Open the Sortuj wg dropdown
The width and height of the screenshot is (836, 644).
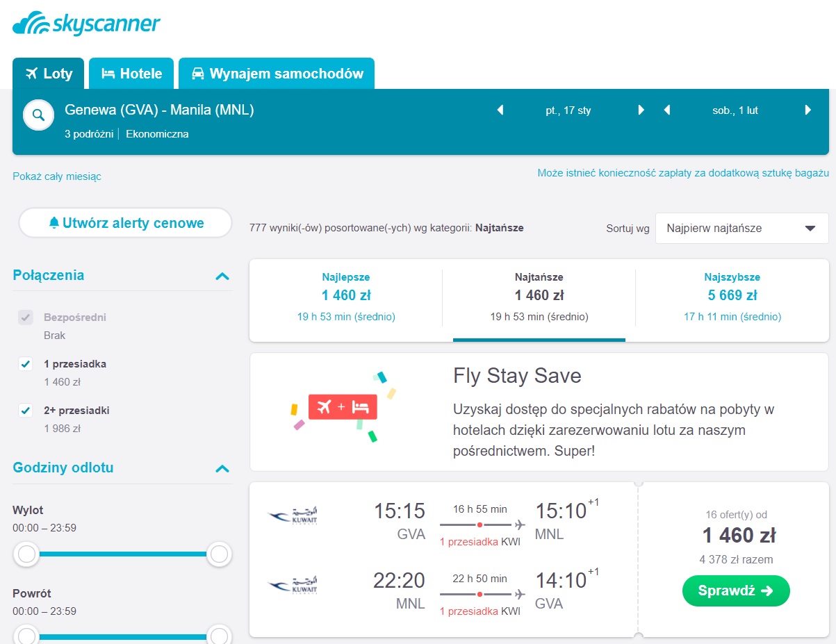pos(741,228)
